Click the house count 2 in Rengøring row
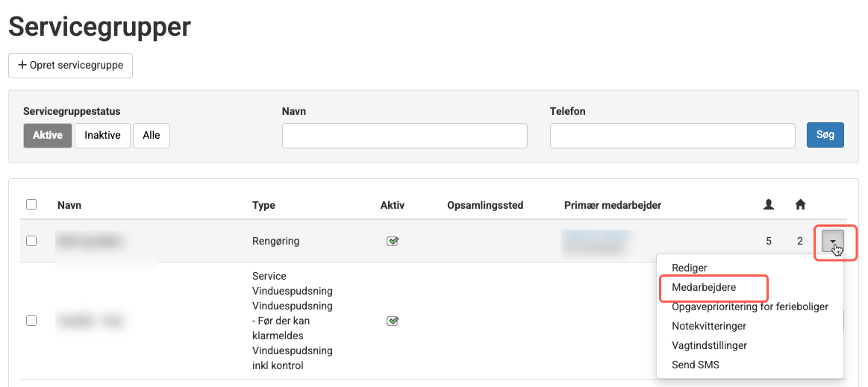This screenshot has width=868, height=387. tap(800, 241)
